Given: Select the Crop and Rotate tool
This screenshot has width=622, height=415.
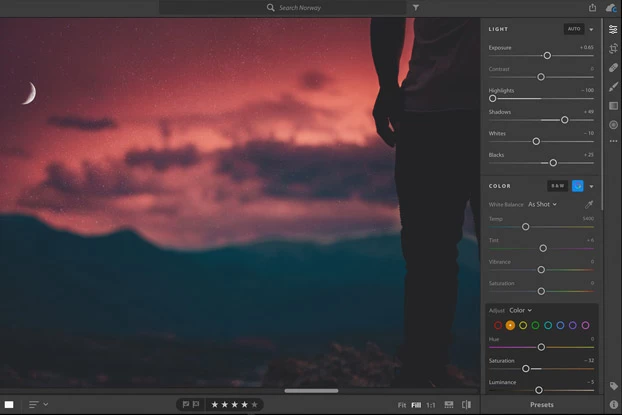Looking at the screenshot, I should point(613,48).
